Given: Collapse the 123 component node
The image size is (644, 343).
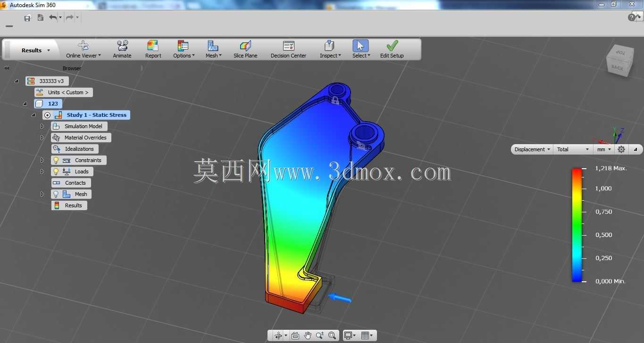Looking at the screenshot, I should [25, 104].
